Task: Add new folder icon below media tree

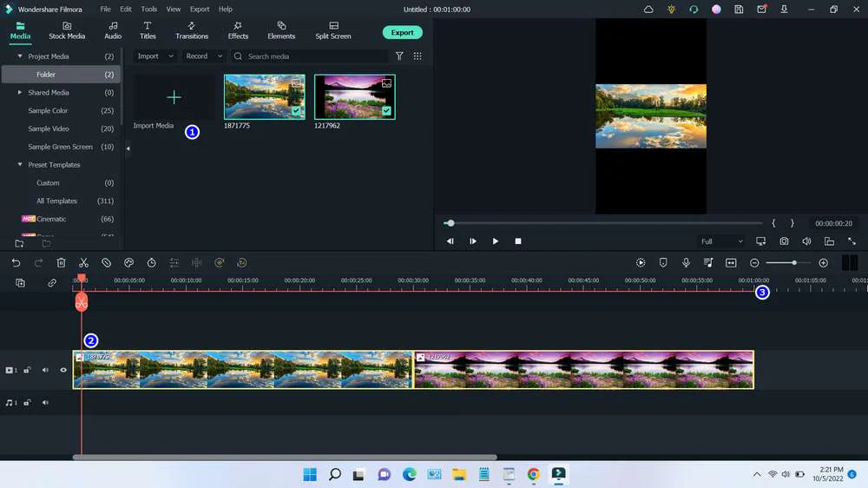Action: (19, 244)
